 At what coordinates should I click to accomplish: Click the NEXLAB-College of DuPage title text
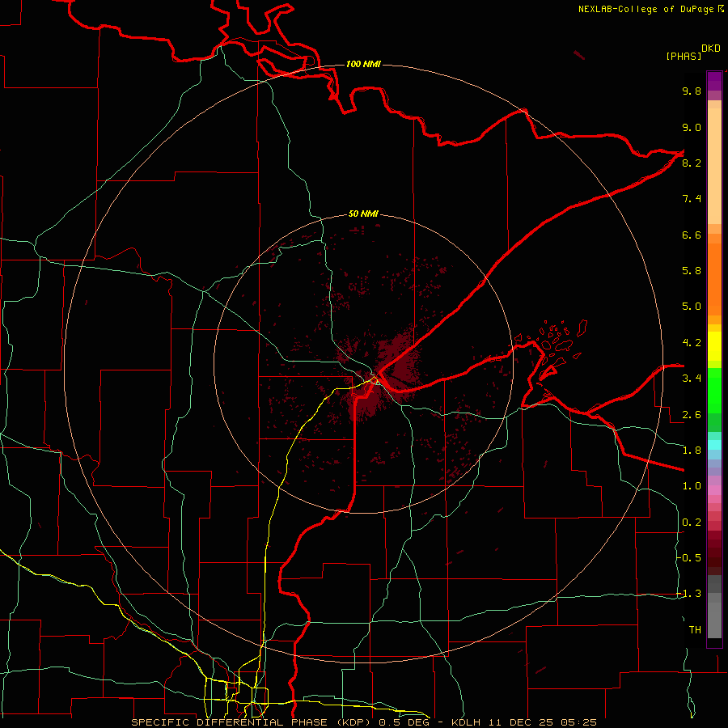(647, 9)
